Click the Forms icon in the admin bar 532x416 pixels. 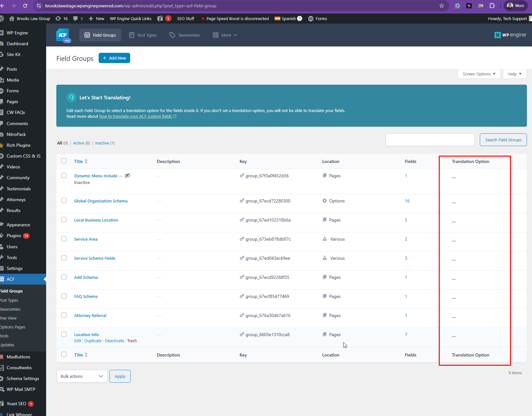pyautogui.click(x=311, y=18)
